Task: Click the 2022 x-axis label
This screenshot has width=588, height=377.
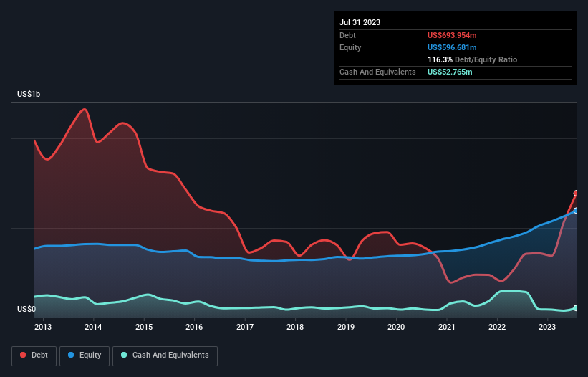Action: 497,327
